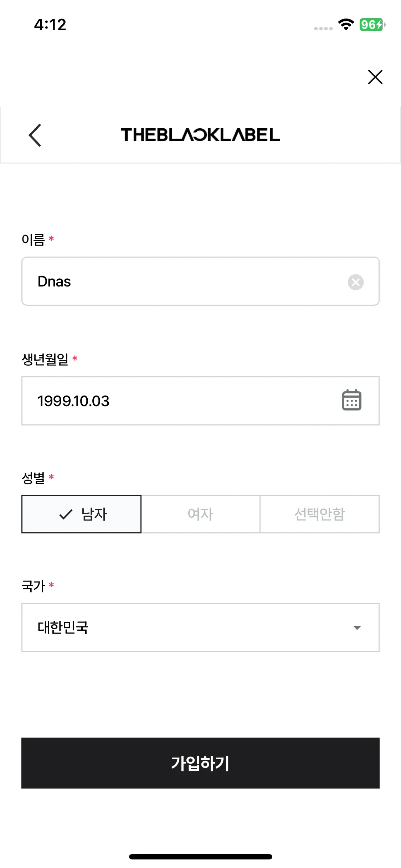Clear the name field with the x icon
The height and width of the screenshot is (868, 401).
[355, 282]
